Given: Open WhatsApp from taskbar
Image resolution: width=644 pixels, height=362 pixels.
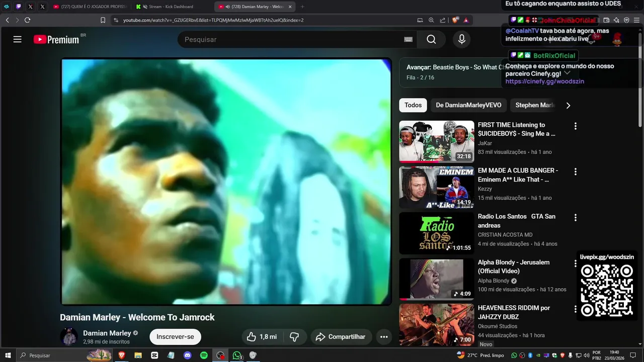Looking at the screenshot, I should pyautogui.click(x=237, y=355).
